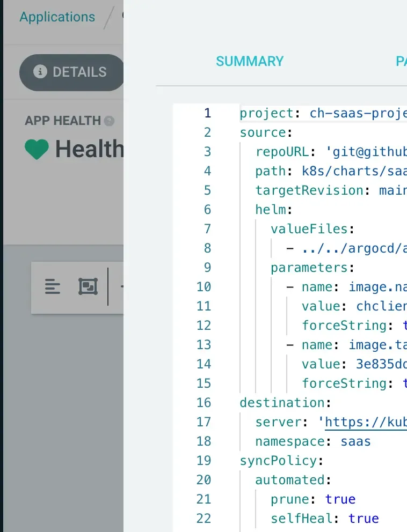Open the server URL link on line 17
This screenshot has width=407, height=532.
coord(365,422)
